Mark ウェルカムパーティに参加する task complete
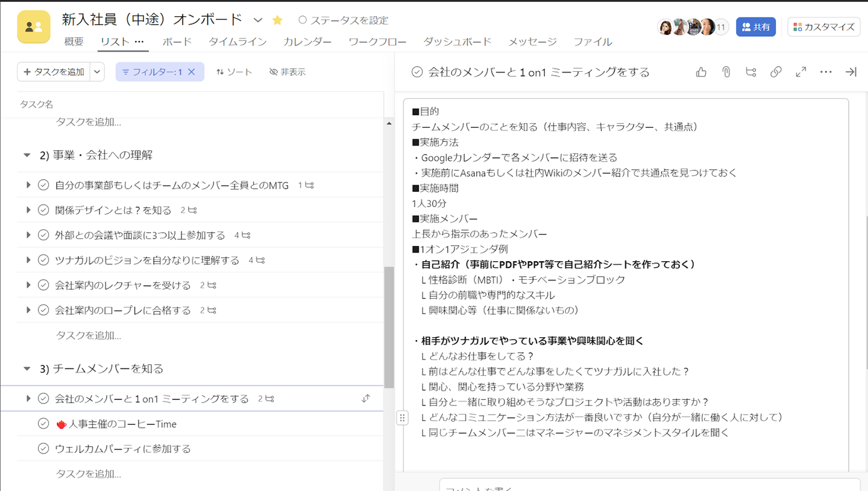Image resolution: width=868 pixels, height=491 pixels. click(43, 449)
